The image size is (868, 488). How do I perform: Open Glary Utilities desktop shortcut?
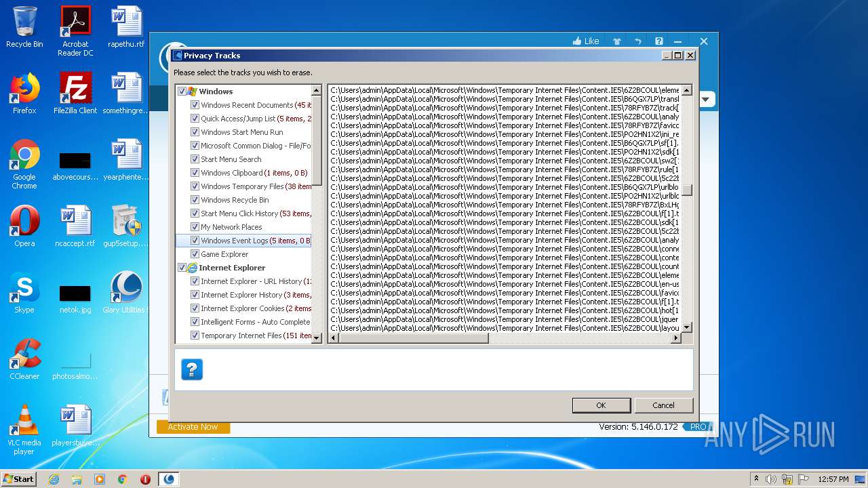click(126, 293)
